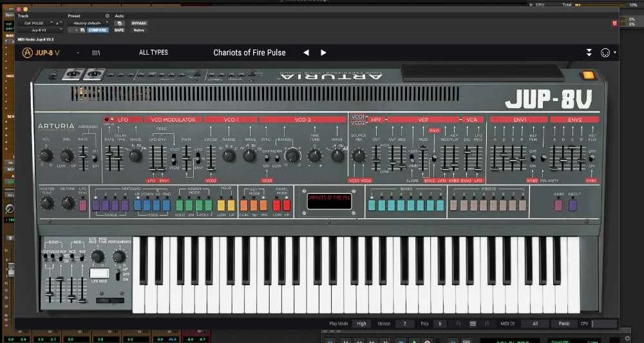Select preset 8 beige button
This screenshot has height=343, width=644.
(522, 205)
